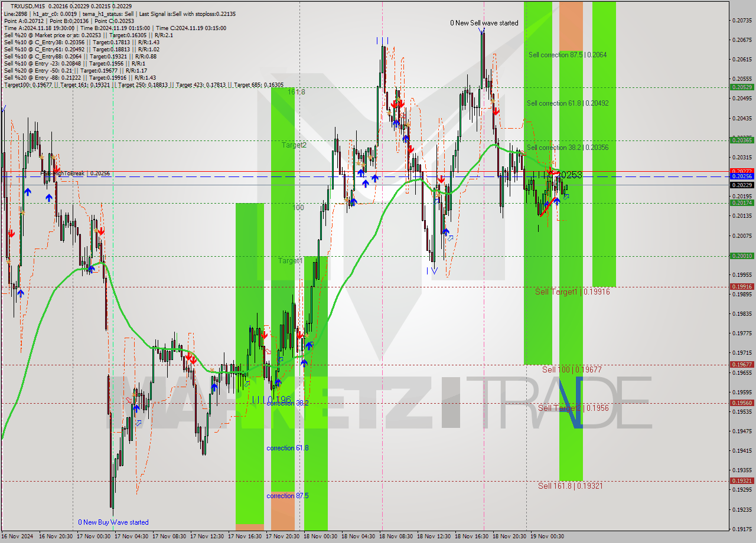The image size is (756, 543).
Task: Select the '0 New Buy Wave started' label
Action: point(113,522)
